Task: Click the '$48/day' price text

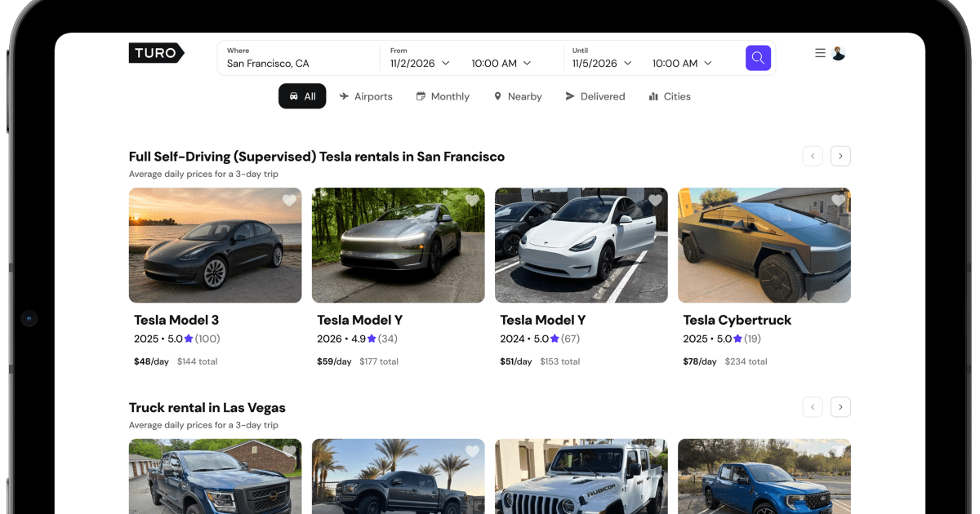Action: [151, 361]
